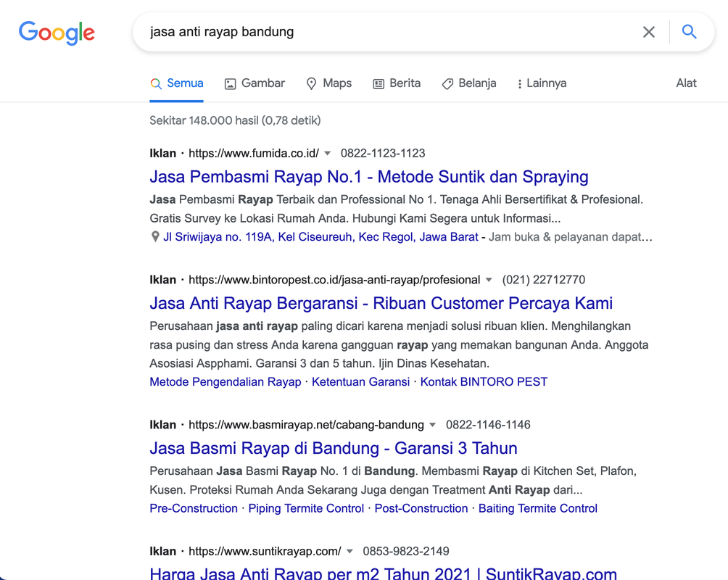Expand dropdown arrow beside fumida.co.id URL
The width and height of the screenshot is (728, 580).
tap(327, 154)
